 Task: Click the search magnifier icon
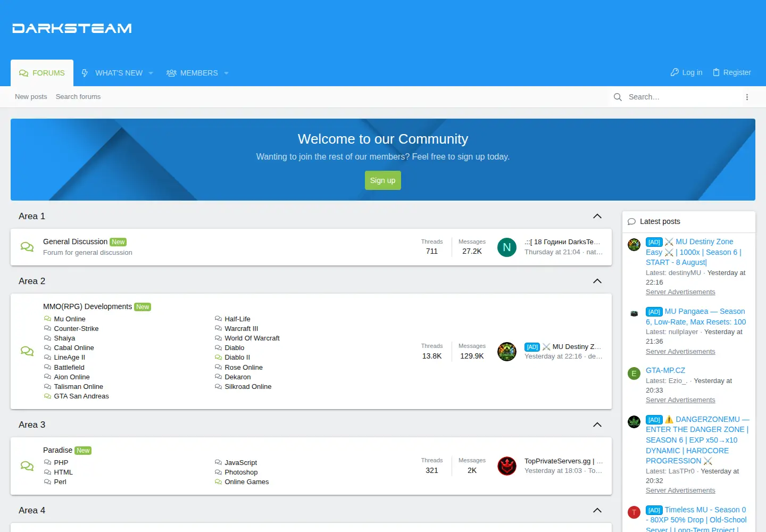pyautogui.click(x=618, y=97)
